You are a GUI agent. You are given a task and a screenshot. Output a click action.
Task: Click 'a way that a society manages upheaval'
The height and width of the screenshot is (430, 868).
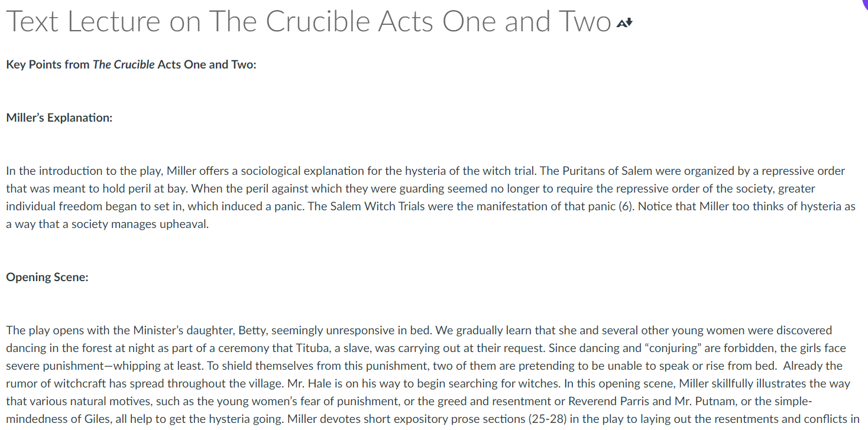click(x=107, y=224)
